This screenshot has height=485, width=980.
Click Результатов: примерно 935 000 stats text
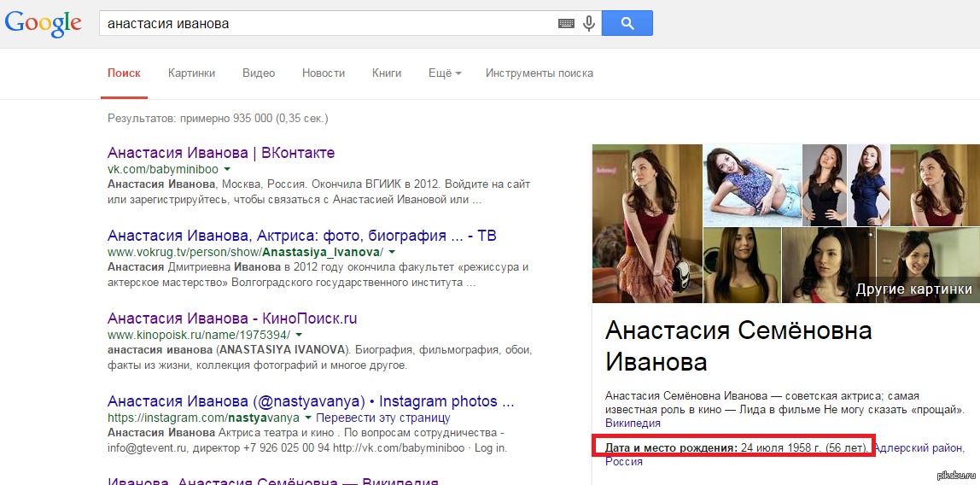(219, 118)
